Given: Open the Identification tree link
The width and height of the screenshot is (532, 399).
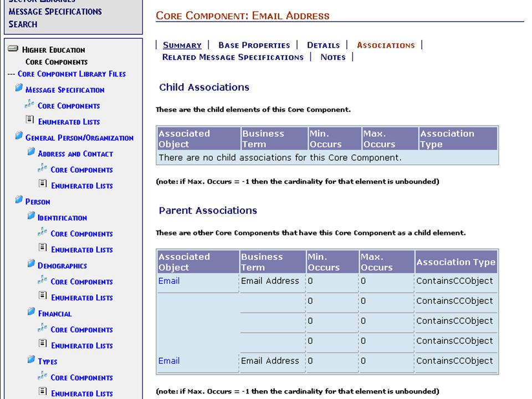Looking at the screenshot, I should (x=63, y=217).
